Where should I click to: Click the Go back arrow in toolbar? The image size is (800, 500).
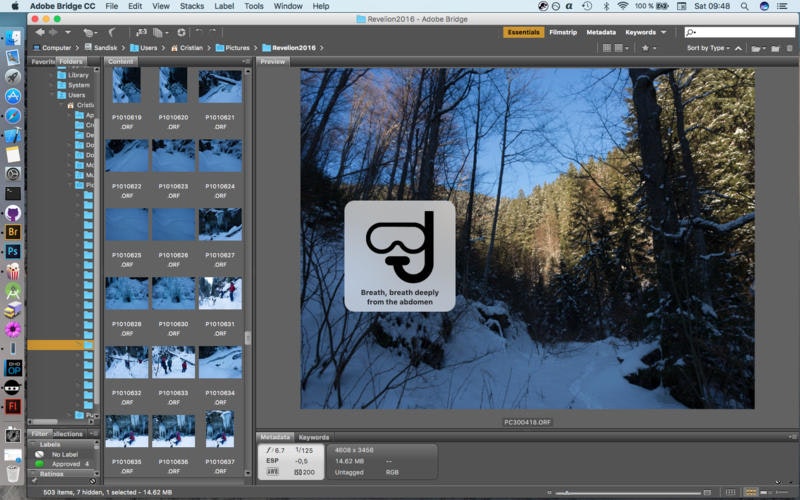click(39, 32)
